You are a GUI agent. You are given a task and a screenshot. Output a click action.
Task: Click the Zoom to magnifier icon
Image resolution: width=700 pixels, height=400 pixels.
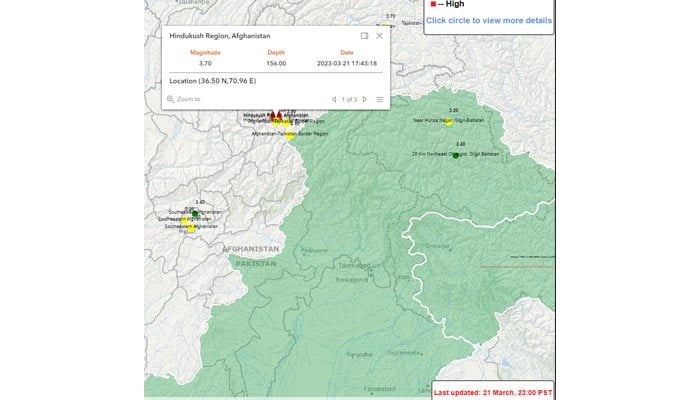170,99
